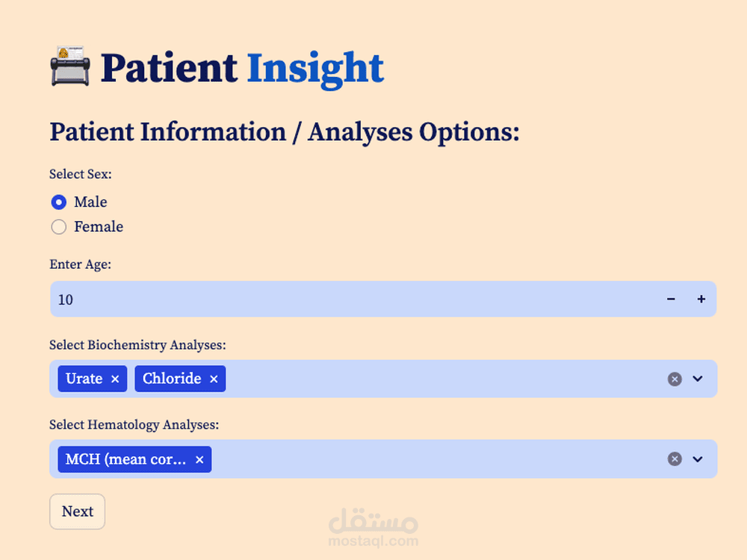Click the Chloride tag label
This screenshot has width=747, height=560.
[x=172, y=379]
